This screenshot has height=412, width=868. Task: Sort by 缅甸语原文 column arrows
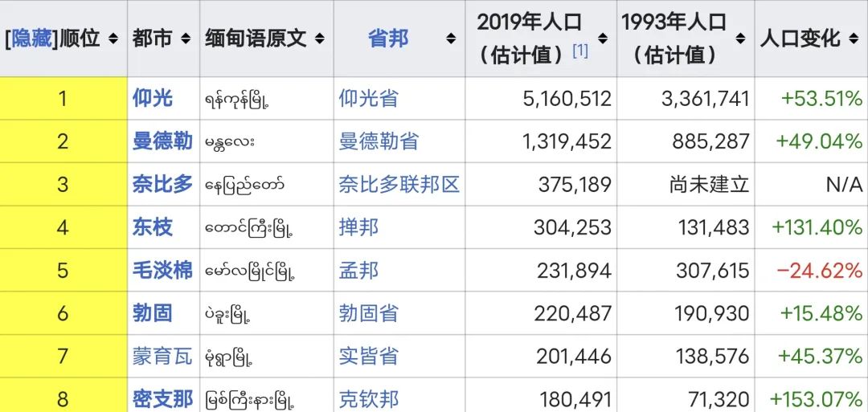(320, 39)
